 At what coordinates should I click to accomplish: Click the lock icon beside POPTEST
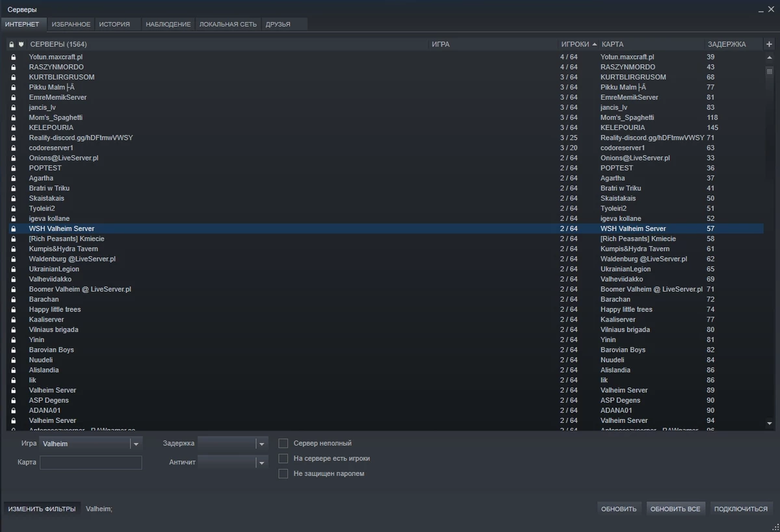coord(13,168)
